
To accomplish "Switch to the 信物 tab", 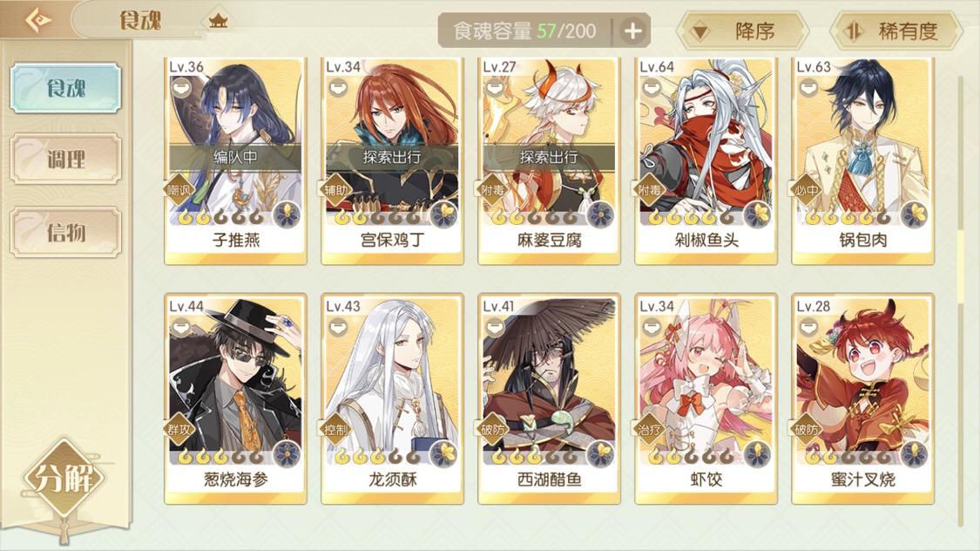I will [65, 233].
